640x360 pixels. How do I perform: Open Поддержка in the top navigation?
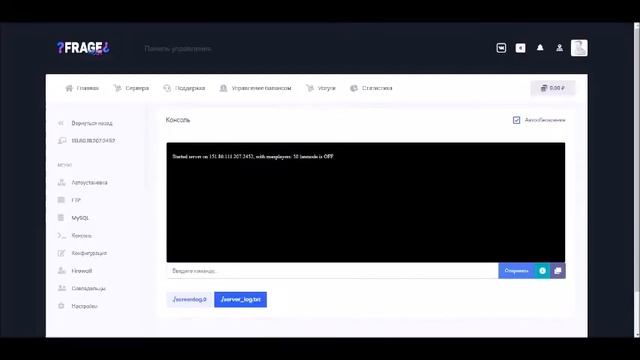184,88
